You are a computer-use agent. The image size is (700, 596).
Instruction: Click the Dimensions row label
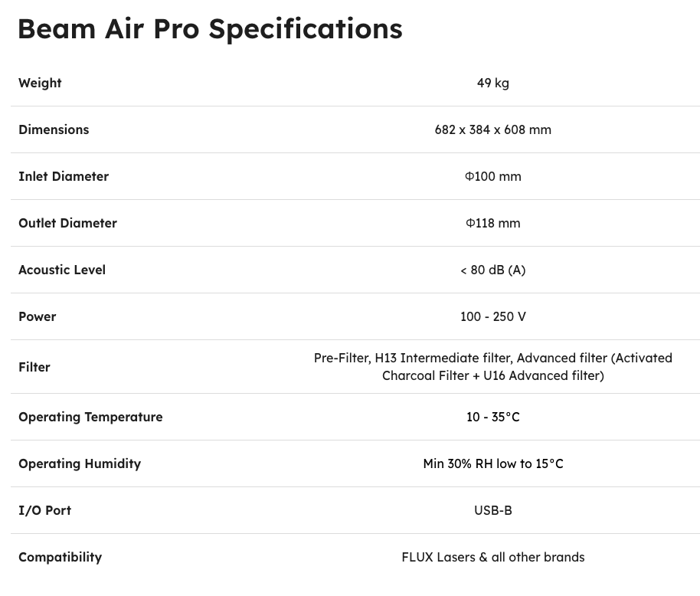tap(54, 129)
